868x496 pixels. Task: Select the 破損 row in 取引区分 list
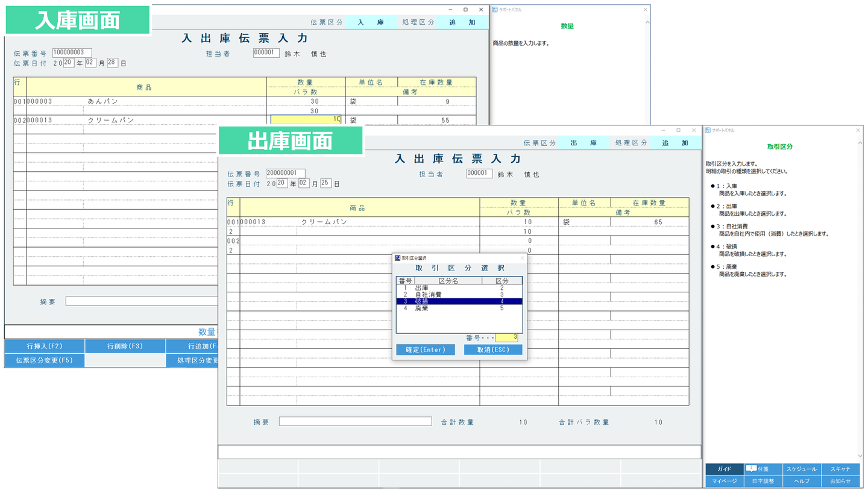point(459,301)
